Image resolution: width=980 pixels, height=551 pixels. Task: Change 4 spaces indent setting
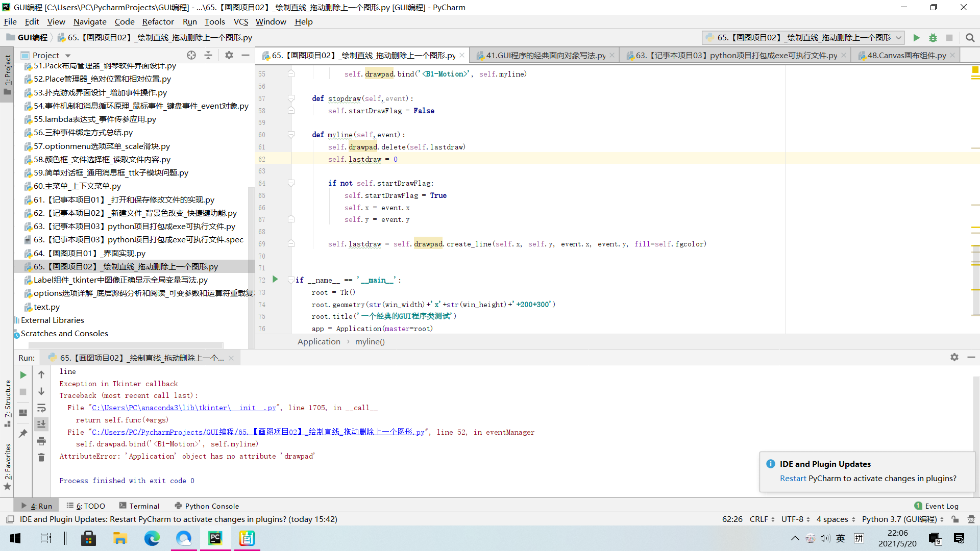(836, 519)
